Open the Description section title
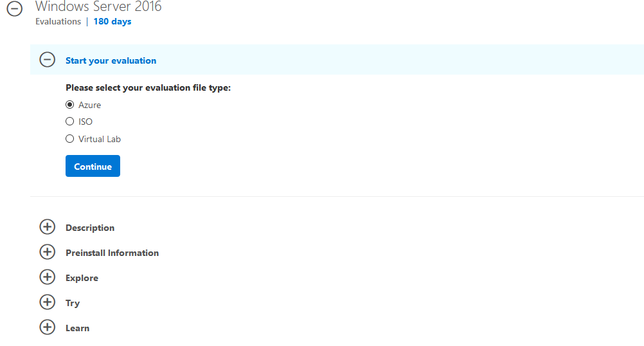644x346 pixels. click(x=90, y=228)
